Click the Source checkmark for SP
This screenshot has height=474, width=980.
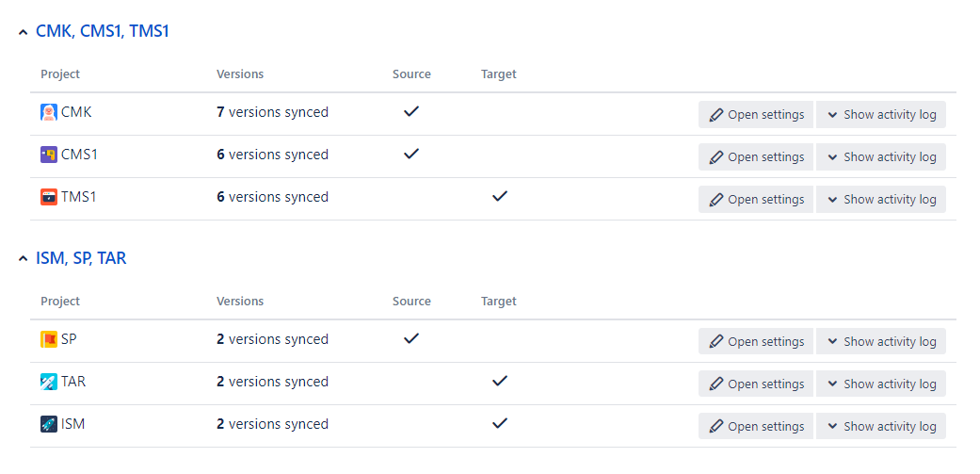click(x=411, y=338)
